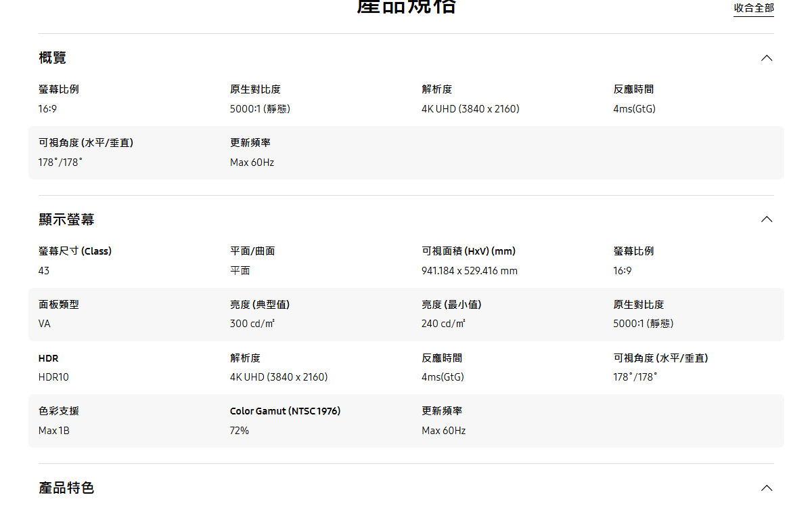Click the 概覽 section heading

53,58
